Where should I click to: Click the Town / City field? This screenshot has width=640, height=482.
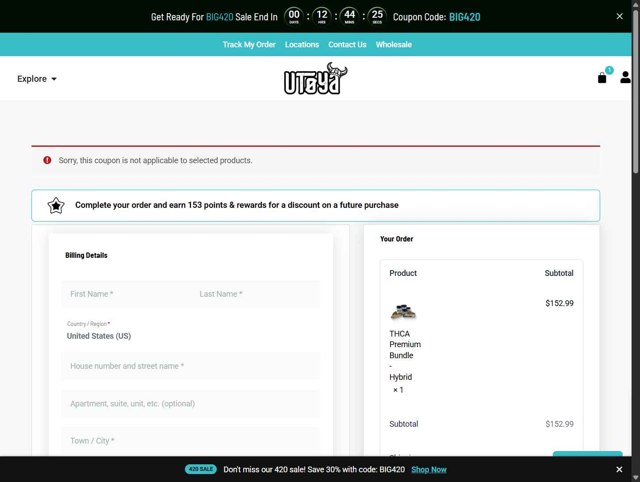point(191,441)
